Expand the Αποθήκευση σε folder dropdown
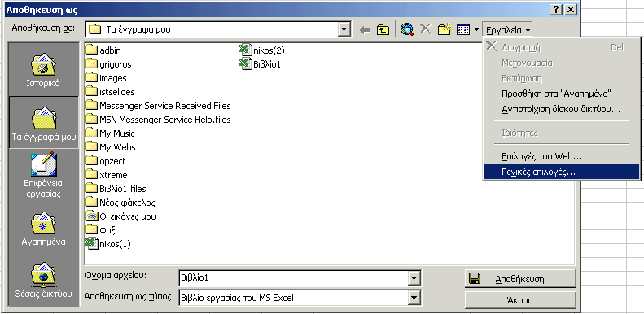644x314 pixels. click(344, 29)
